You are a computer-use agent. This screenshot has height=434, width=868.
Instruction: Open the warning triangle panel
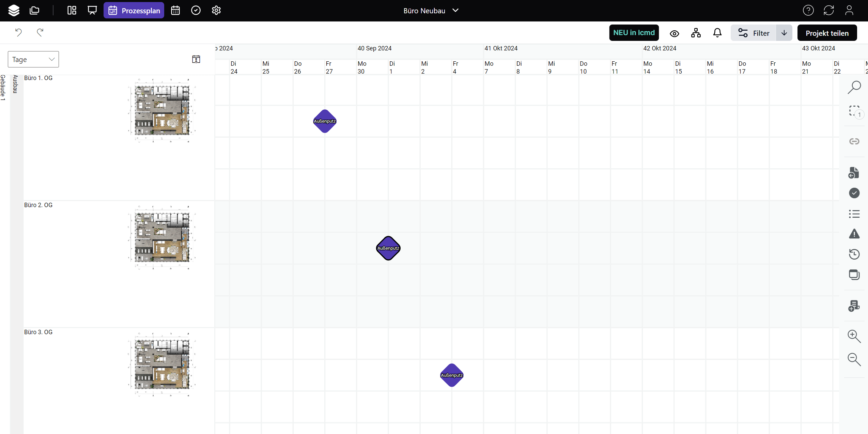tap(854, 234)
